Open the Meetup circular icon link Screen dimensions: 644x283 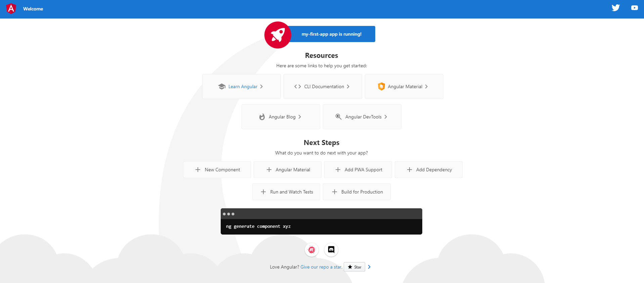pyautogui.click(x=312, y=250)
